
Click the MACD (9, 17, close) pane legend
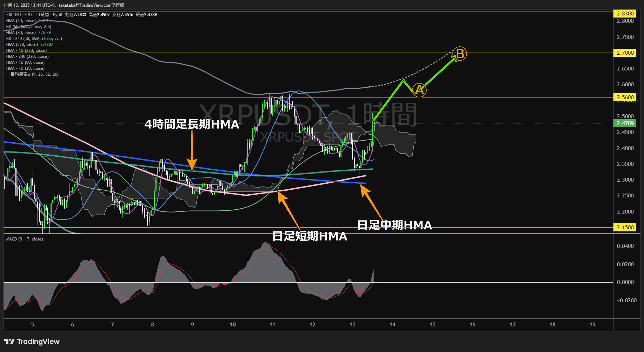click(x=25, y=239)
